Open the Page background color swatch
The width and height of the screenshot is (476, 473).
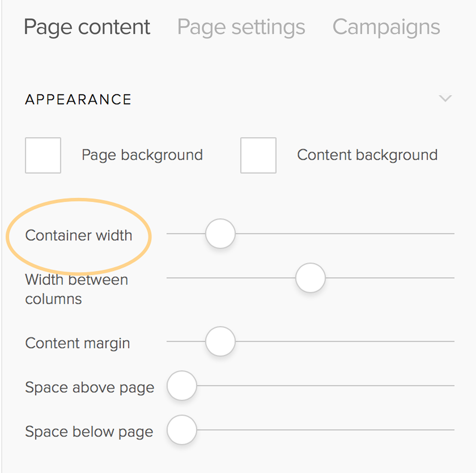click(x=43, y=155)
